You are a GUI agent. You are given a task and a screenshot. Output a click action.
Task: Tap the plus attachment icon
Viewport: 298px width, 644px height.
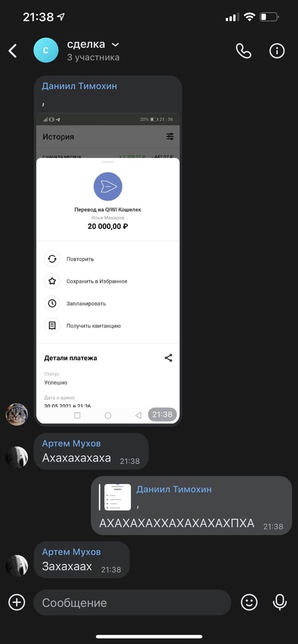[x=17, y=602]
